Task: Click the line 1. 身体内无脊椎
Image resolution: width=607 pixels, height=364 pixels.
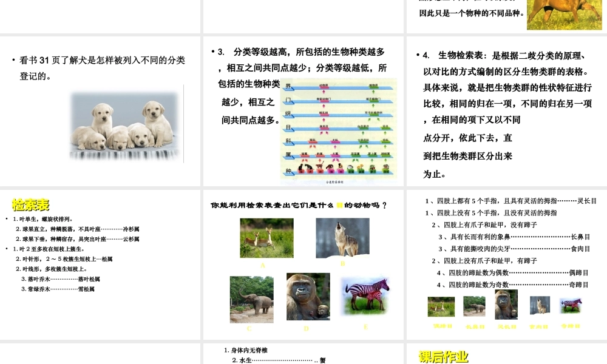Action: (x=246, y=350)
